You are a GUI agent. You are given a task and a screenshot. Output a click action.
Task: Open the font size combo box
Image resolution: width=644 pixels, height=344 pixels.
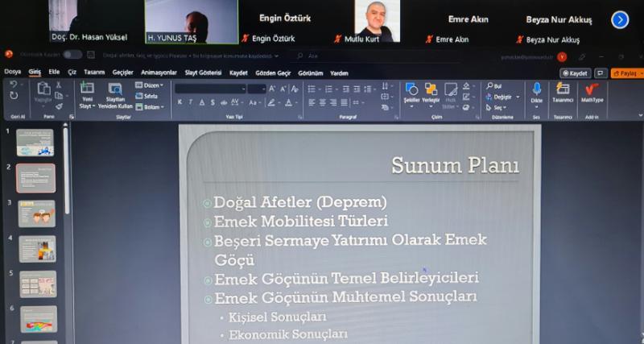pyautogui.click(x=257, y=89)
